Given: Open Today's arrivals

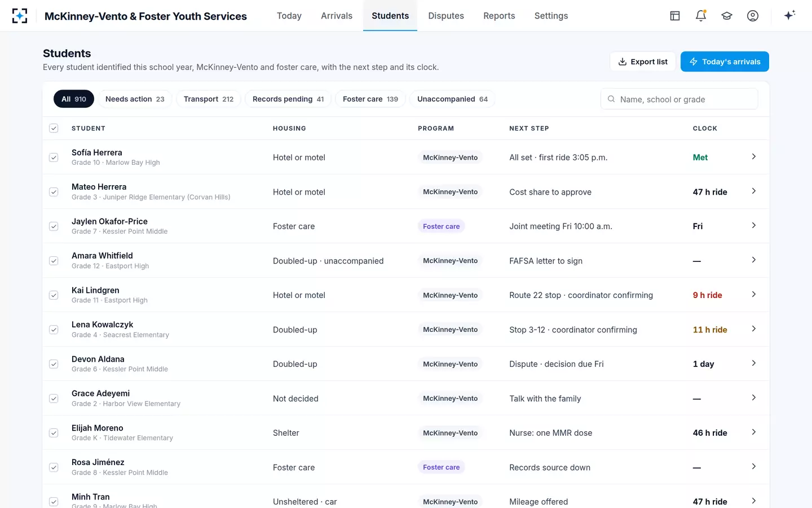Looking at the screenshot, I should pos(725,62).
